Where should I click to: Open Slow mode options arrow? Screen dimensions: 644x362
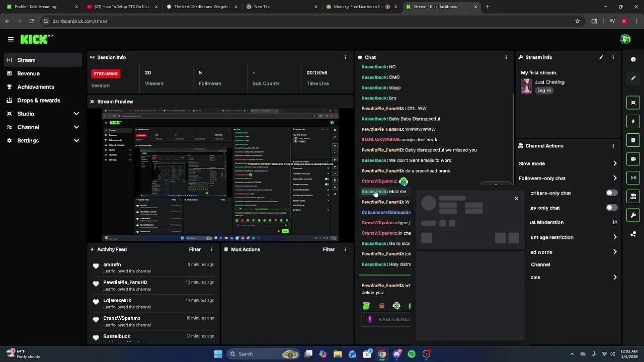tap(615, 163)
